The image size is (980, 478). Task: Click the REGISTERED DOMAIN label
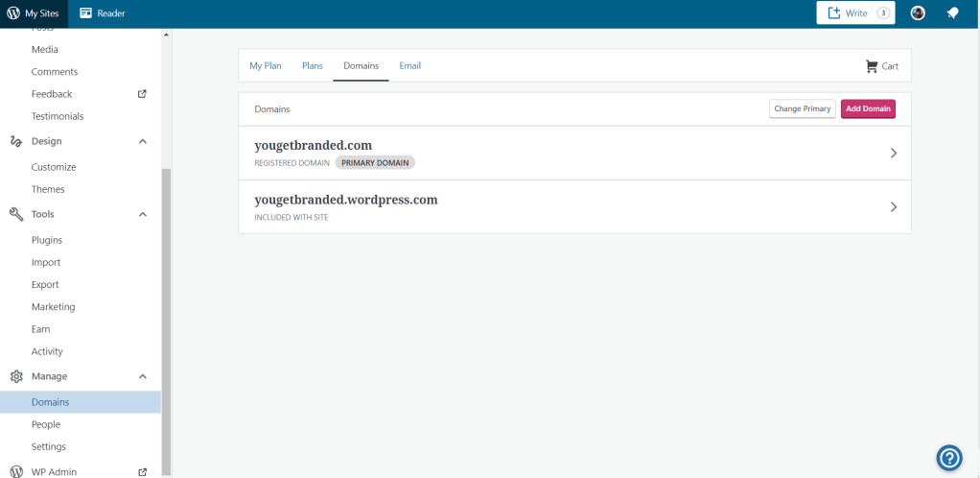292,162
